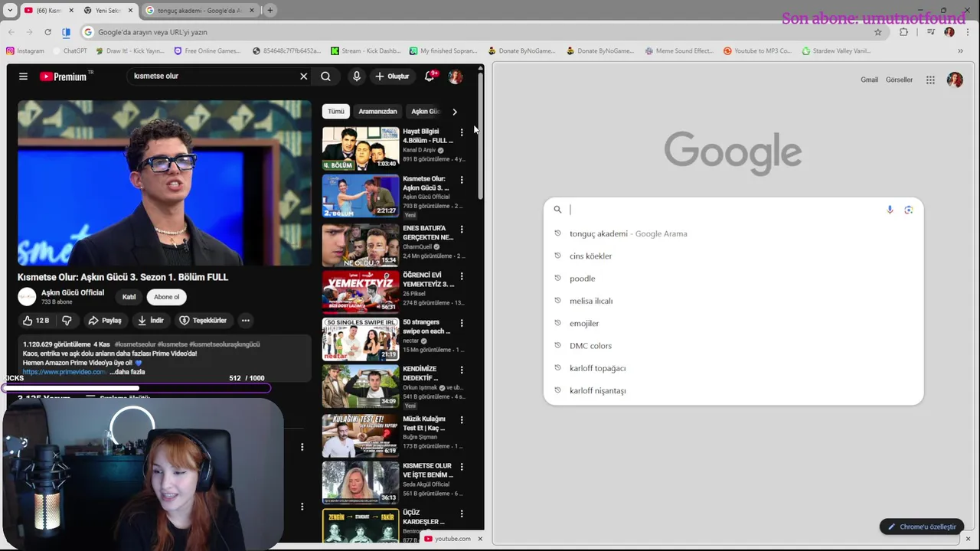
Task: Open options menu for ÖĞRENCİ EVİ YEMEKTEYİZ
Action: [462, 275]
